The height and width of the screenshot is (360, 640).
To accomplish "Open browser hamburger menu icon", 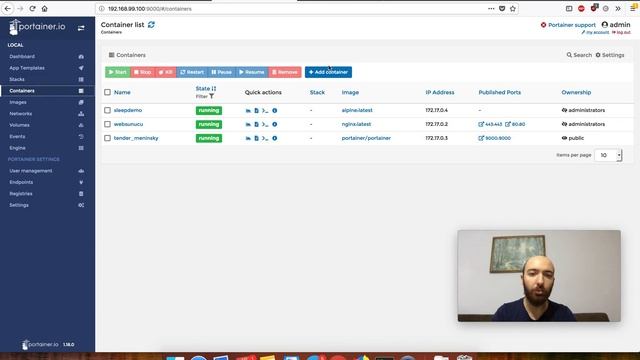I will tap(633, 9).
